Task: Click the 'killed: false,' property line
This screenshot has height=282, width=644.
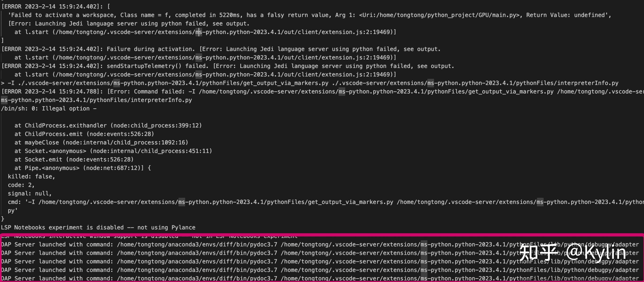Action: coord(31,176)
